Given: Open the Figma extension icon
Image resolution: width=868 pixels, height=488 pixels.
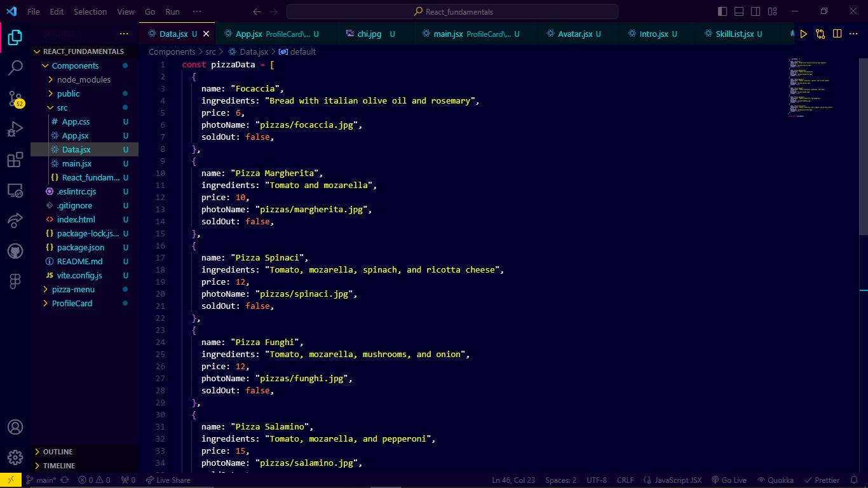Looking at the screenshot, I should pos(15,281).
